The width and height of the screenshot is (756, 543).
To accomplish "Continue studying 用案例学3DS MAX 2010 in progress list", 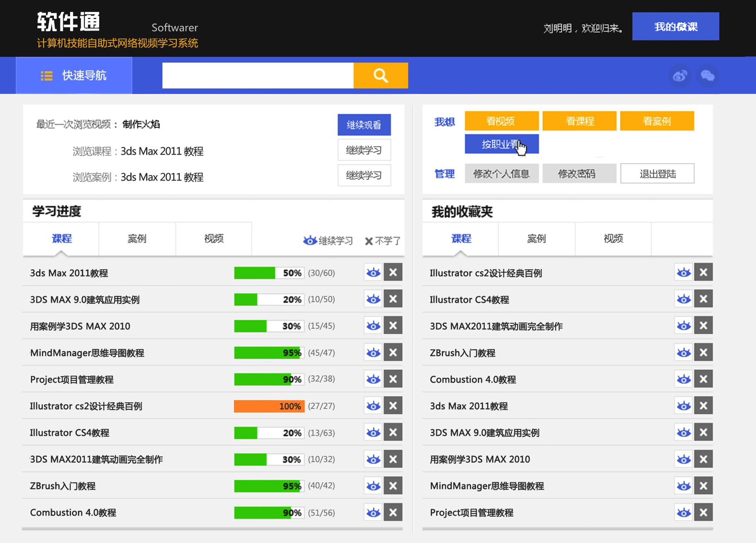I will [373, 325].
